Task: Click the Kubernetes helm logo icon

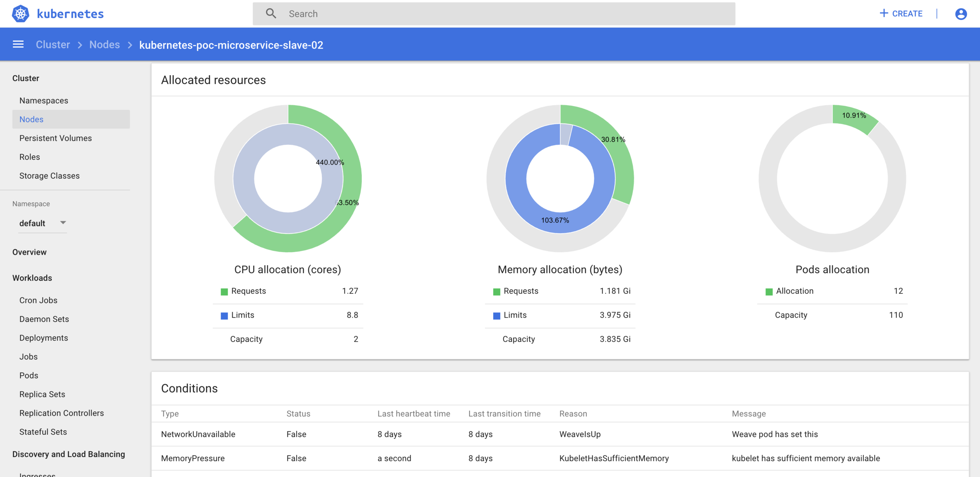Action: tap(20, 14)
